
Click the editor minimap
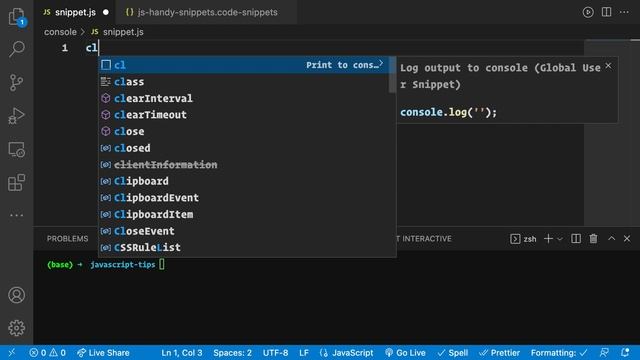point(608,132)
